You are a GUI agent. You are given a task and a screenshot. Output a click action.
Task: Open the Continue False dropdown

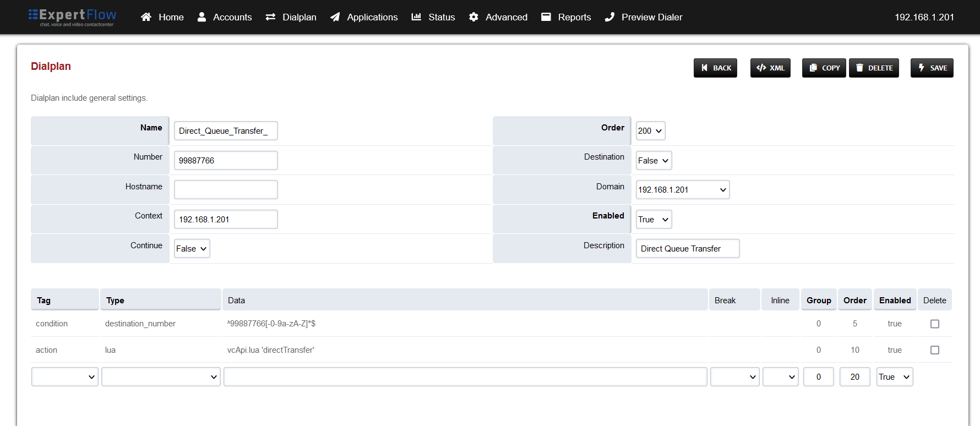point(192,249)
